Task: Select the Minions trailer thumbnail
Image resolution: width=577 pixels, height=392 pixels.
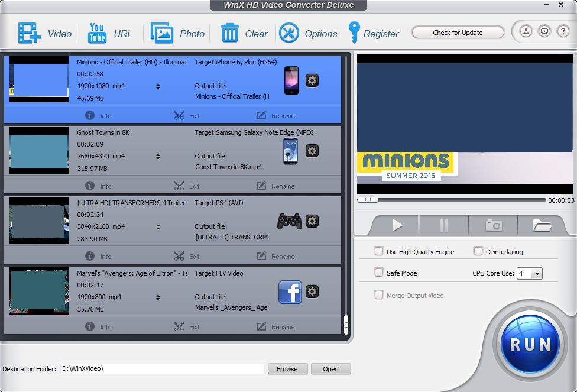Action: tap(39, 79)
